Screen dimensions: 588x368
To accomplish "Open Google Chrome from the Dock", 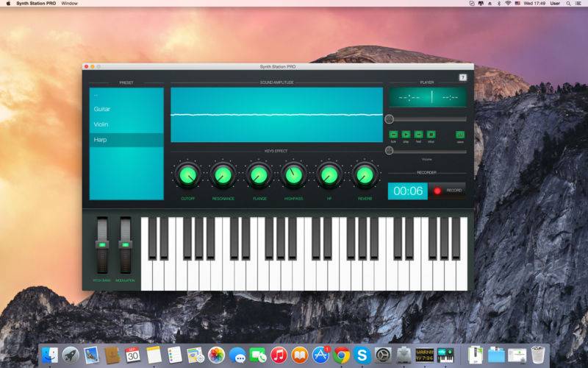I will coord(342,355).
